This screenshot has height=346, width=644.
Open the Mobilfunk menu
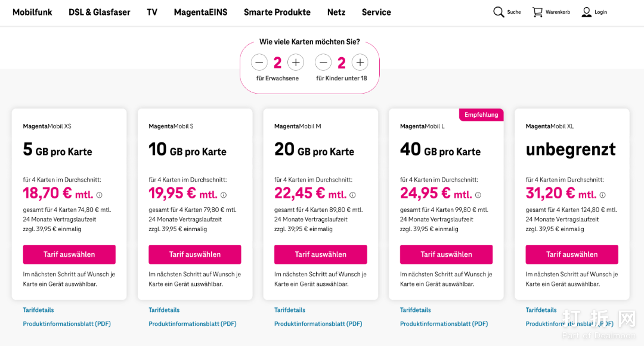click(32, 12)
